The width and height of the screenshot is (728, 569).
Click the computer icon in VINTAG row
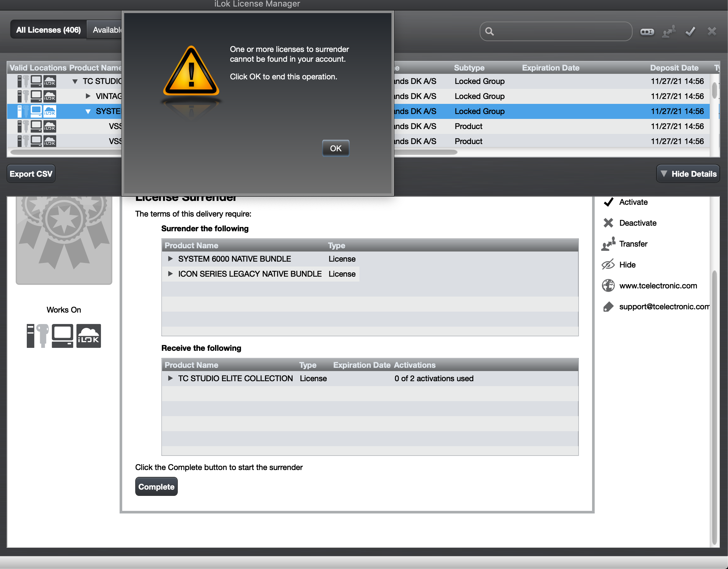pyautogui.click(x=36, y=96)
